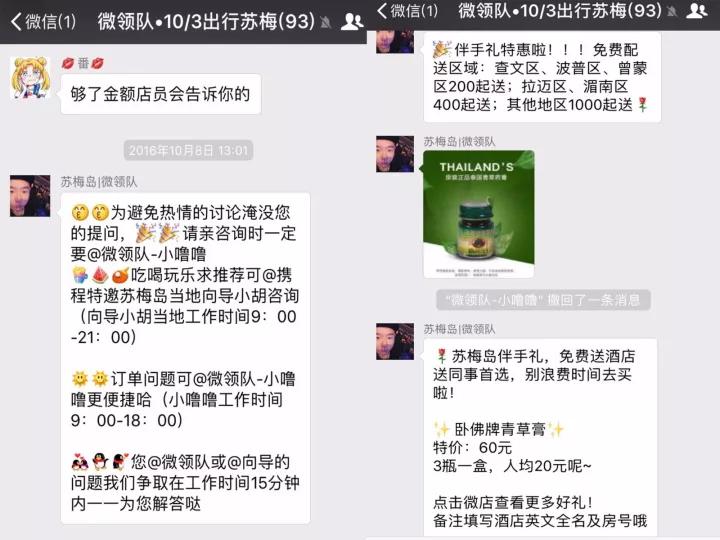Tap the 伴手礼特惠啦 delivery area message
The width and height of the screenshot is (720, 540).
pyautogui.click(x=542, y=77)
